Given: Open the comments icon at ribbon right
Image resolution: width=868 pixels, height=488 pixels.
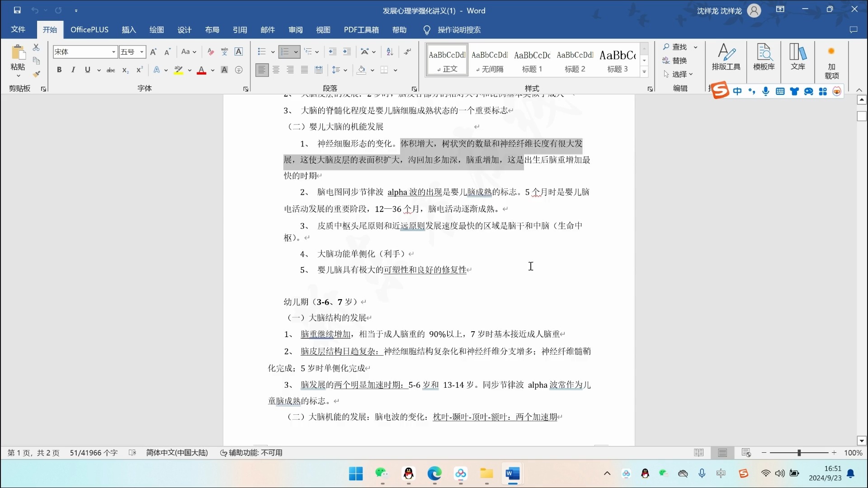Looking at the screenshot, I should coord(854,30).
